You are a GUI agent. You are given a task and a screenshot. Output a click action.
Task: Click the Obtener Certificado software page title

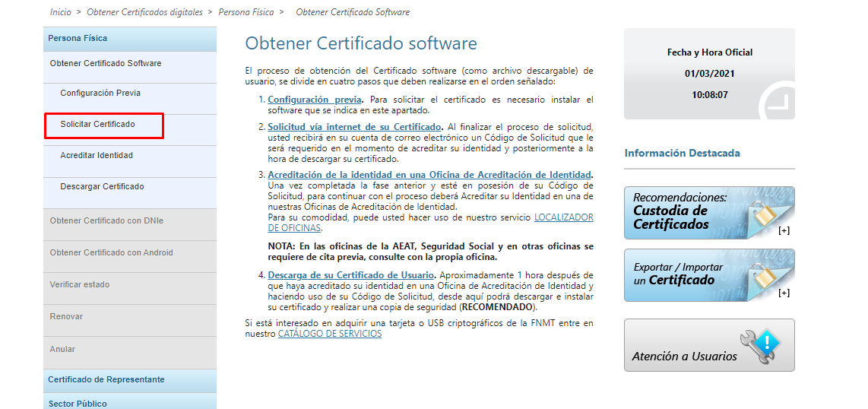point(361,44)
